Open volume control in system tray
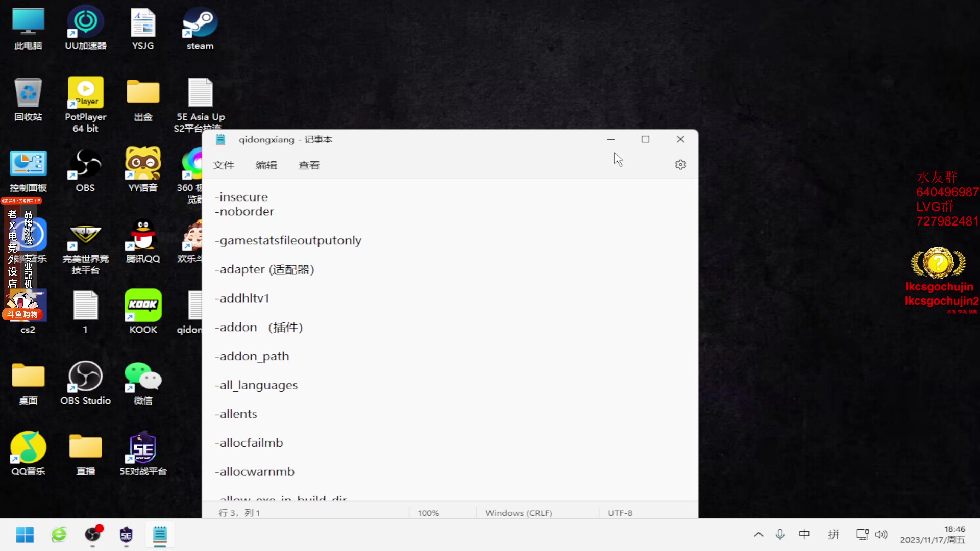980x551 pixels. click(x=880, y=535)
